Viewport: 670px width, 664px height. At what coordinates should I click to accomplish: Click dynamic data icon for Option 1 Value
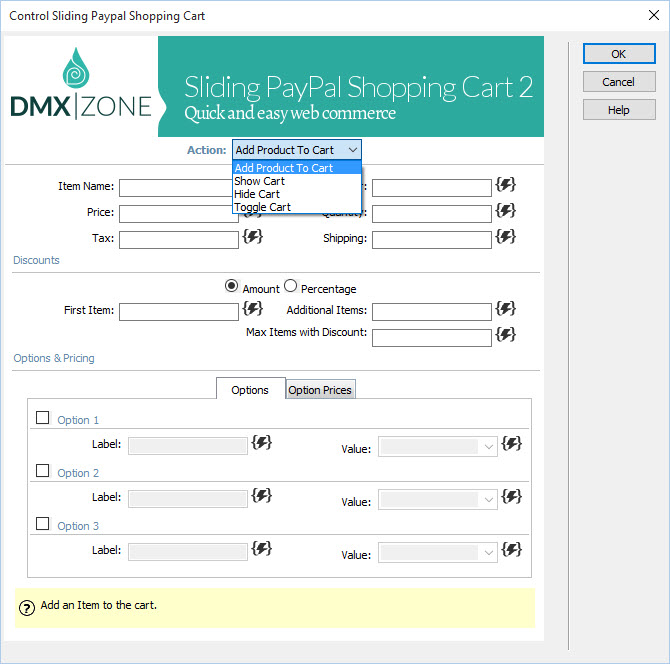511,444
